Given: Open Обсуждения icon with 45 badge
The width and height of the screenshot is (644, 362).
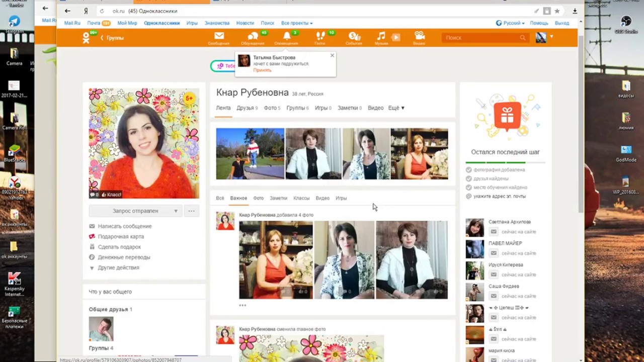Looking at the screenshot, I should click(253, 37).
